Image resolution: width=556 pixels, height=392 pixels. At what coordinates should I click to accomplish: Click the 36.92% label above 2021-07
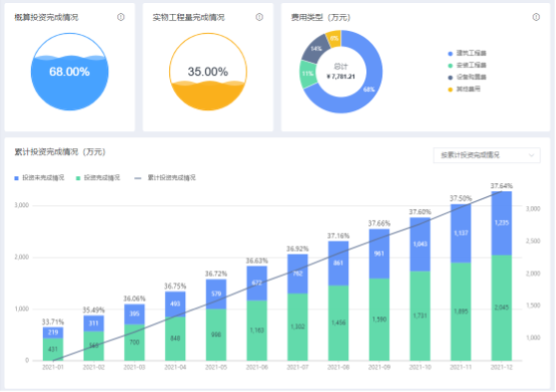298,249
